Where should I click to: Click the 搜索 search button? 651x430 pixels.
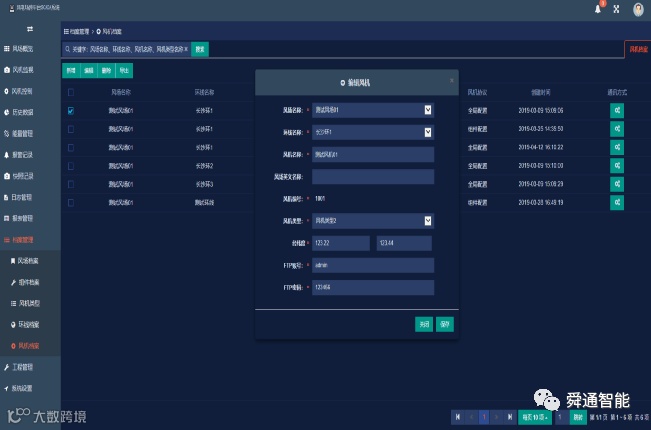click(200, 49)
